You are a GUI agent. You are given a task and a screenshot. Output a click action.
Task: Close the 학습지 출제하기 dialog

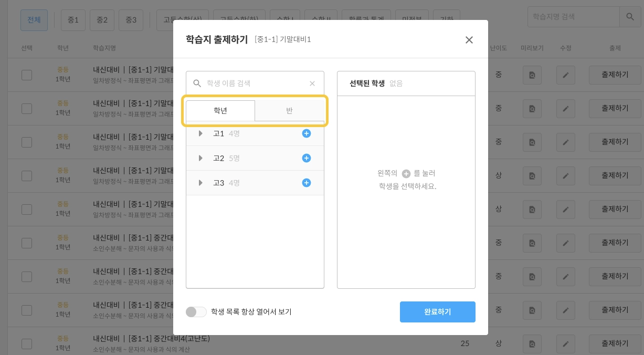coord(469,40)
